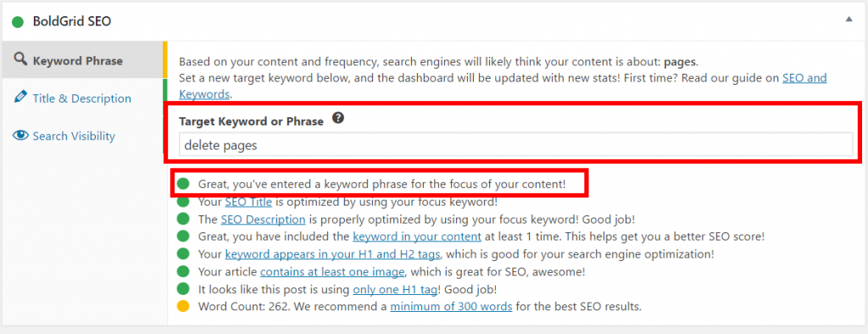Open the minimum of 300 words link
The height and width of the screenshot is (334, 868).
(451, 306)
